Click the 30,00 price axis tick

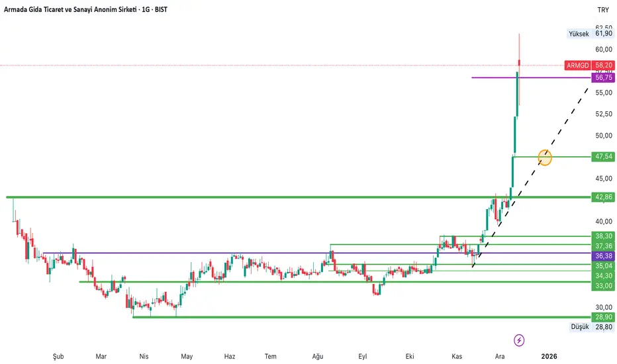(x=604, y=307)
